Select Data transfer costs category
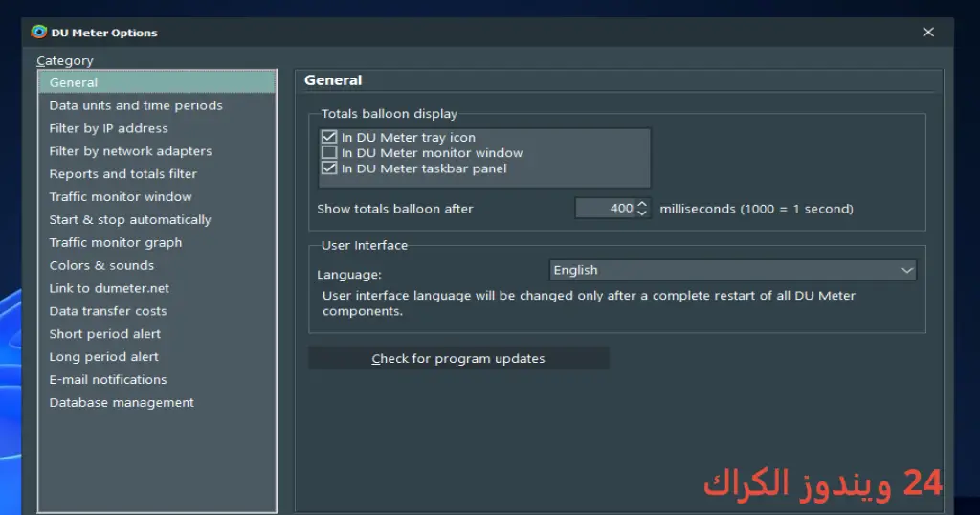This screenshot has width=980, height=515. tap(157, 311)
